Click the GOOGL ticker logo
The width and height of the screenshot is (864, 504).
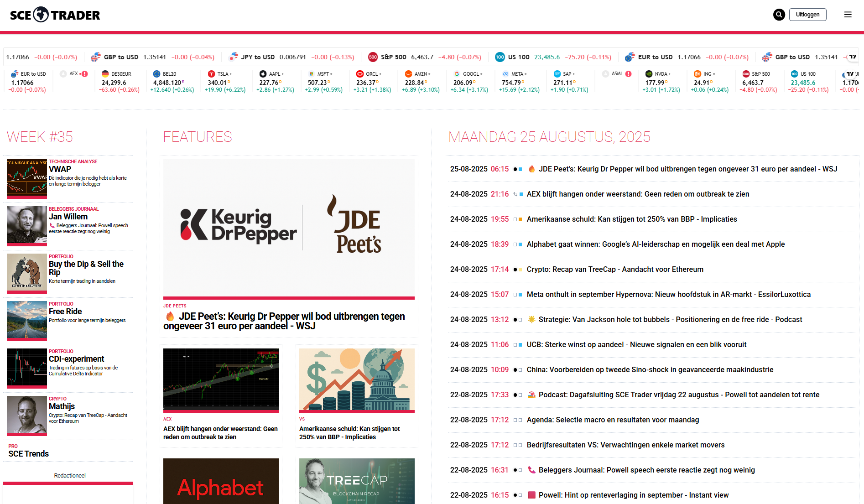457,74
